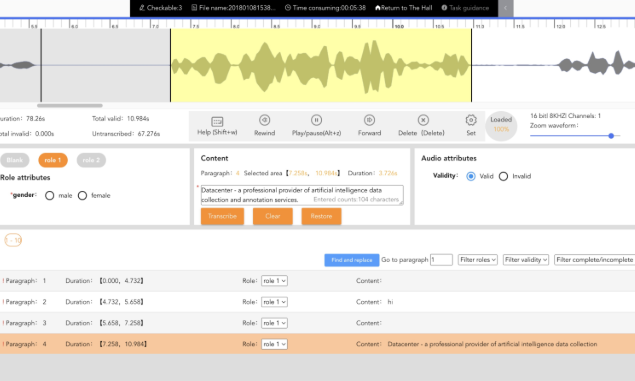The width and height of the screenshot is (635, 381).
Task: Click the Transcribe button
Action: [222, 216]
